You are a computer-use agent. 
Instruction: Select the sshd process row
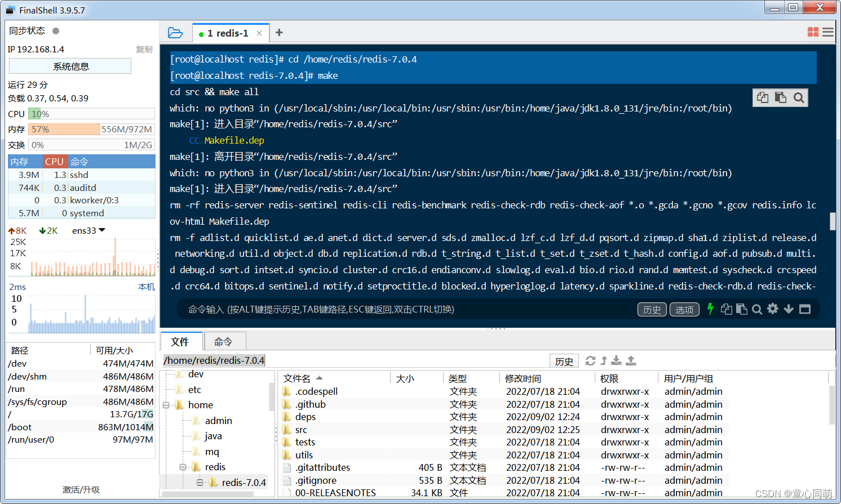82,175
